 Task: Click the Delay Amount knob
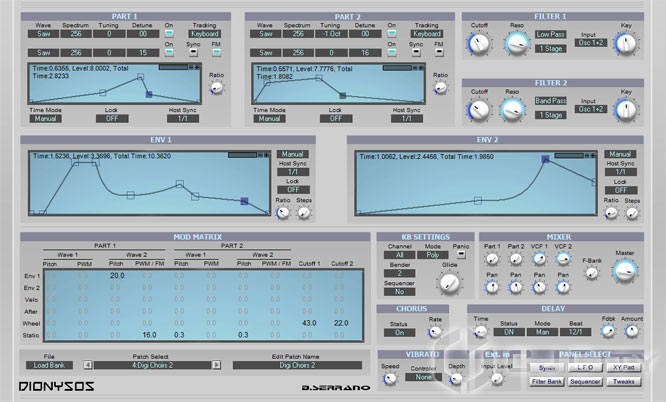[x=632, y=331]
